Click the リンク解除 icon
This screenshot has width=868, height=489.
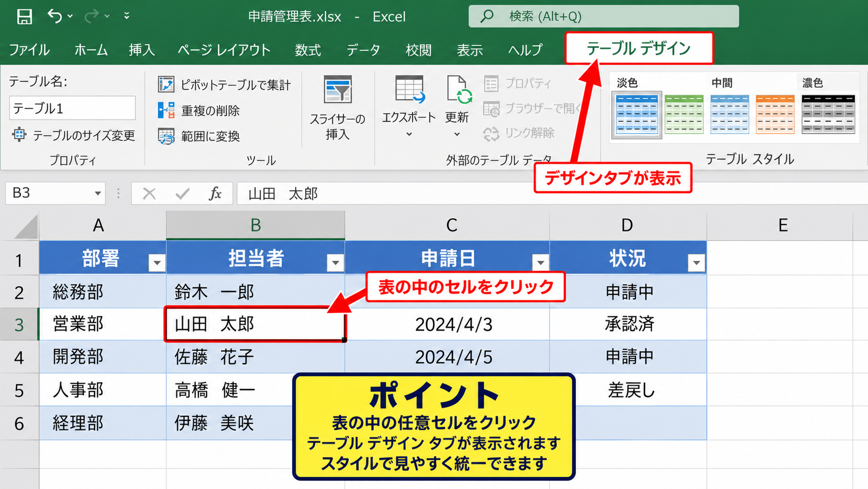tap(491, 134)
